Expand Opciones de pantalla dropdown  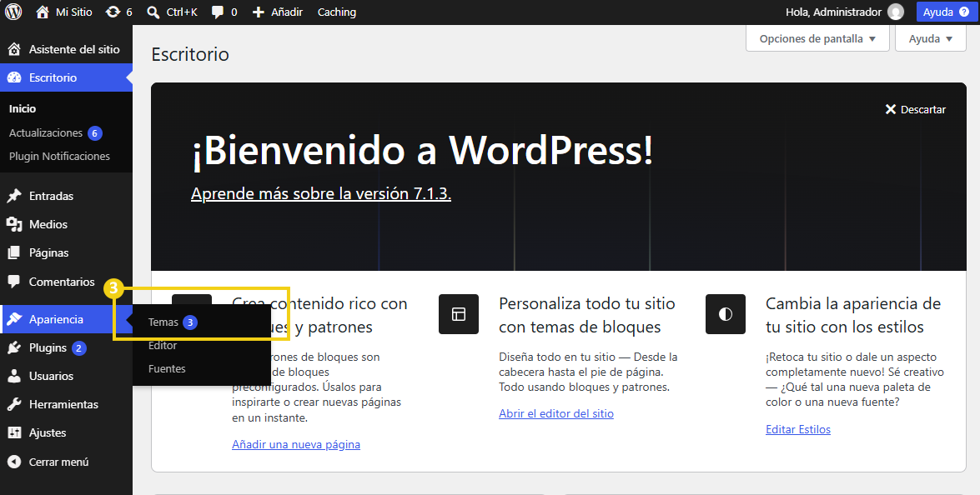817,38
